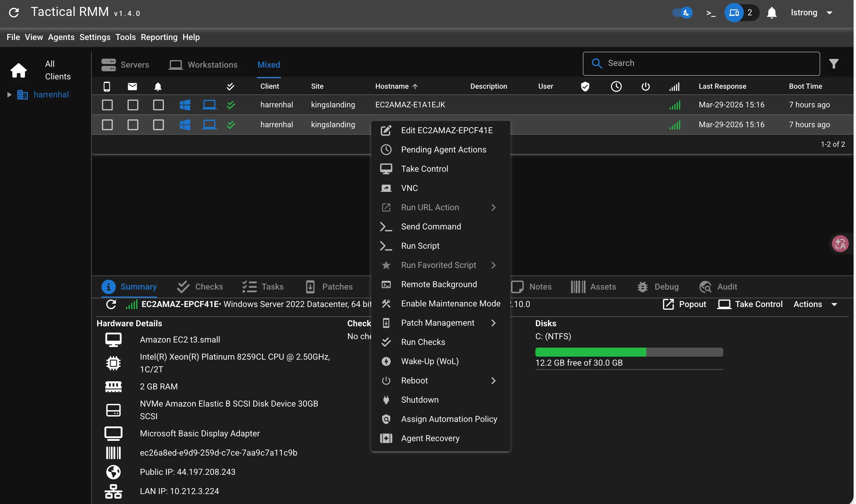Sort by the dashboard alert bell column
This screenshot has width=856, height=504.
tap(158, 86)
